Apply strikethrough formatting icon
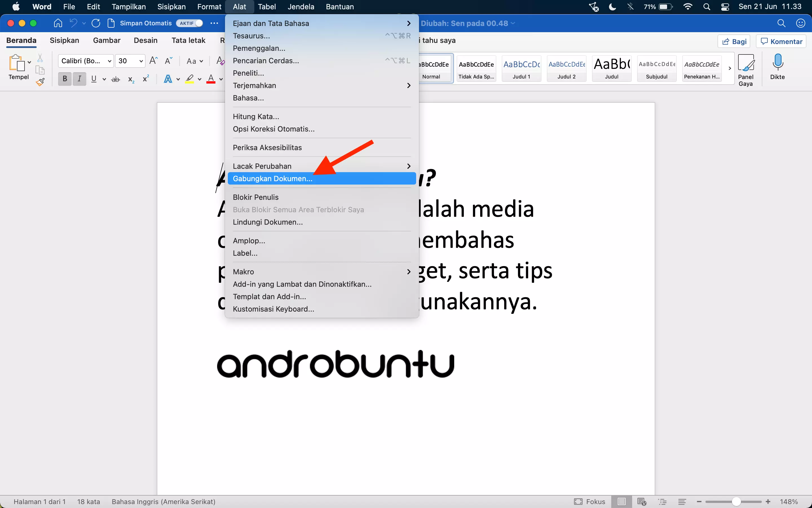812x508 pixels. (x=115, y=79)
